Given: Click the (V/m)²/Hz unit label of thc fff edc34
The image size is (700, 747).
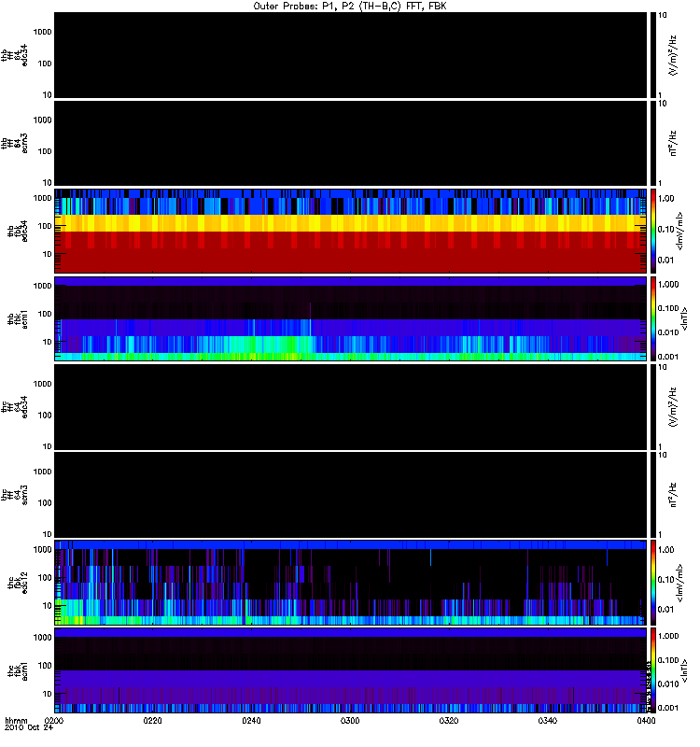Looking at the screenshot, I should 673,407.
